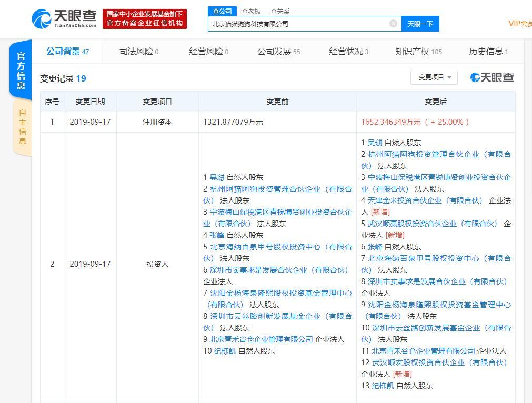Image resolution: width=532 pixels, height=403 pixels.
Task: Click the 注册资本 cell in row 1
Action: 157,122
